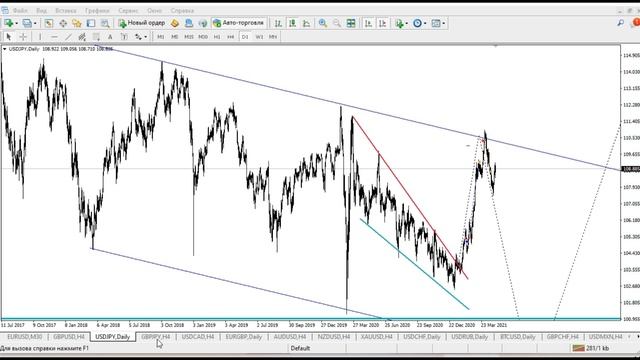Select the D1 timeframe button
Viewport: 640px width, 360px height.
point(245,37)
